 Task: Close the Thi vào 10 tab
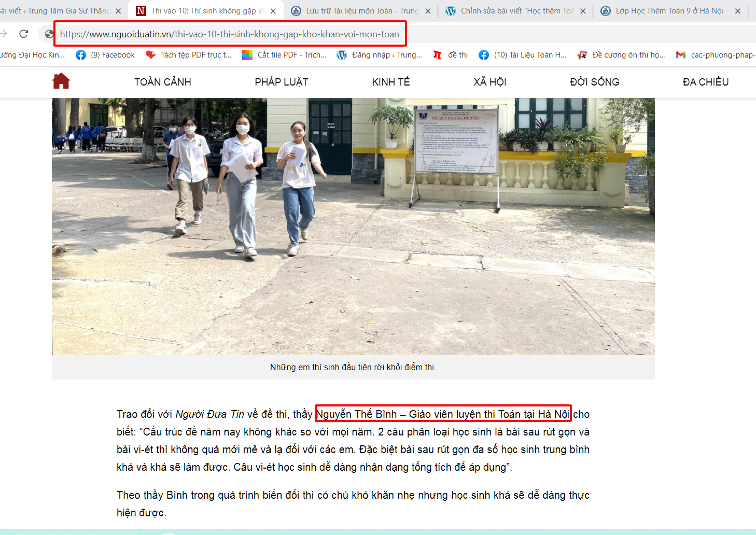click(273, 11)
